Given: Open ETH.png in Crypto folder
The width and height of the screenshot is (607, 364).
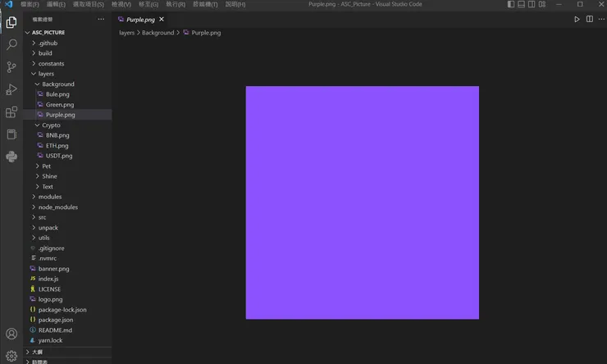Looking at the screenshot, I should tap(67, 145).
